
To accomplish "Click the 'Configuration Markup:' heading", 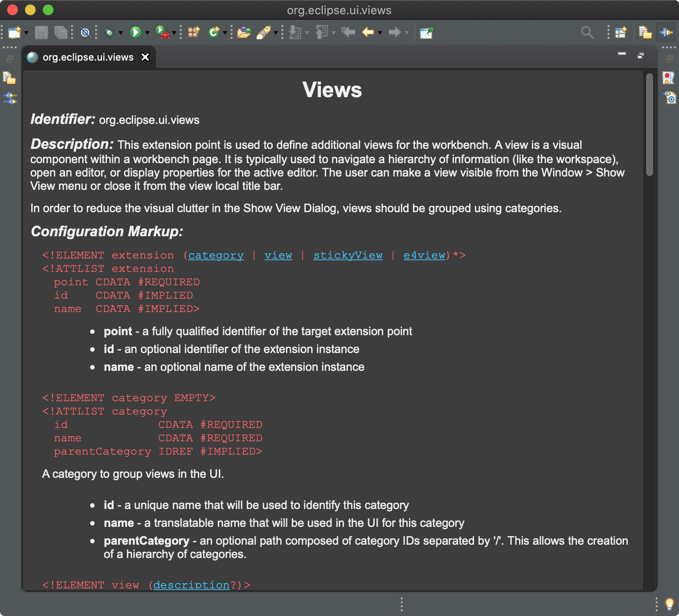I will point(107,232).
